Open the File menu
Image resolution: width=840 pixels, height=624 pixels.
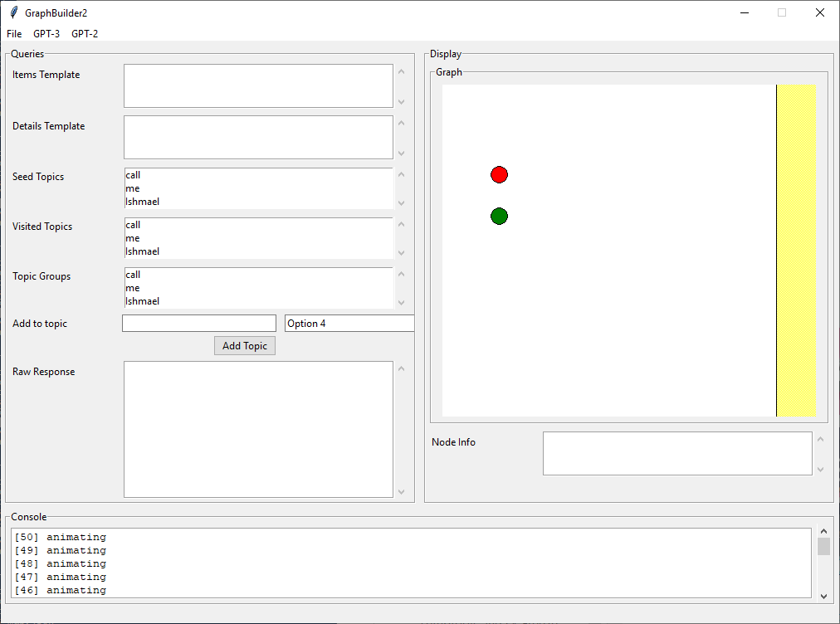pos(14,34)
